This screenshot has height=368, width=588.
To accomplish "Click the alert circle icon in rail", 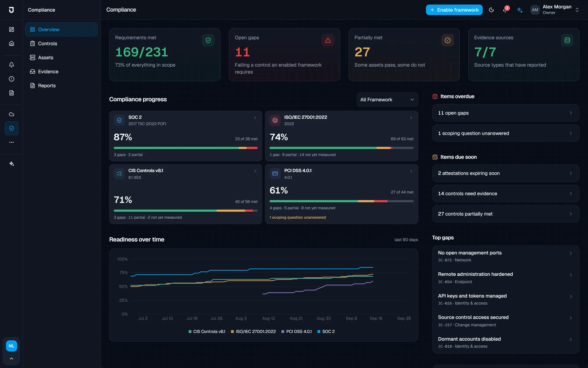I will click(x=11, y=79).
